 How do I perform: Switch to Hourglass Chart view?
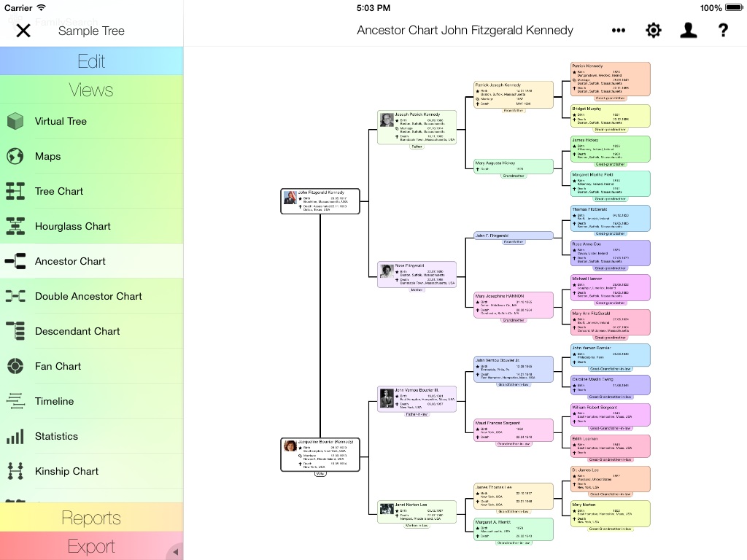click(x=91, y=226)
